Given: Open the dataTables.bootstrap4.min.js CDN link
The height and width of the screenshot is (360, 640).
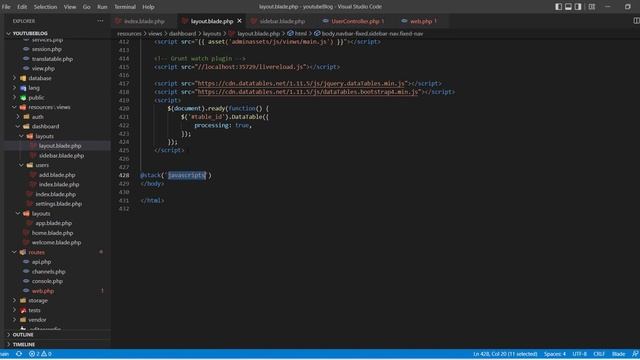Looking at the screenshot, I should point(308,92).
